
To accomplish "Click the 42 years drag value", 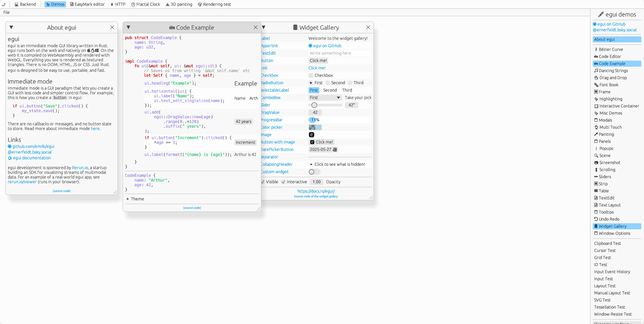I will click(244, 122).
